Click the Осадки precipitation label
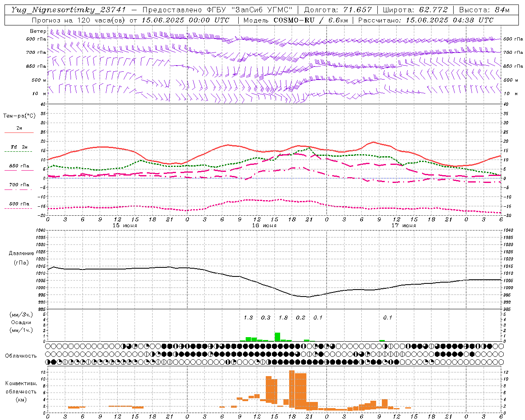The width and height of the screenshot is (525, 420). [21, 322]
